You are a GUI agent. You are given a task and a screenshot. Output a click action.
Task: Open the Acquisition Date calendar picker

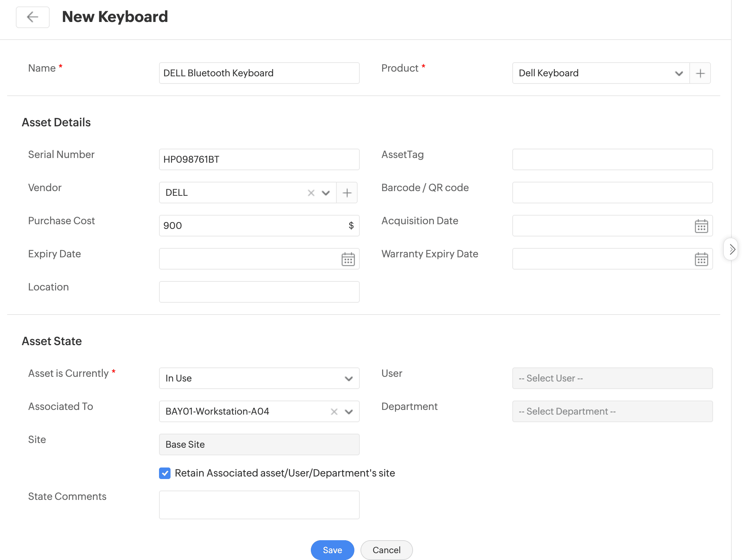tap(701, 226)
